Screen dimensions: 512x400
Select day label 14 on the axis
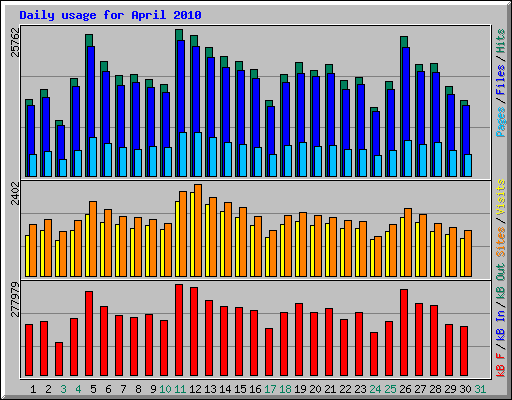click(x=225, y=389)
